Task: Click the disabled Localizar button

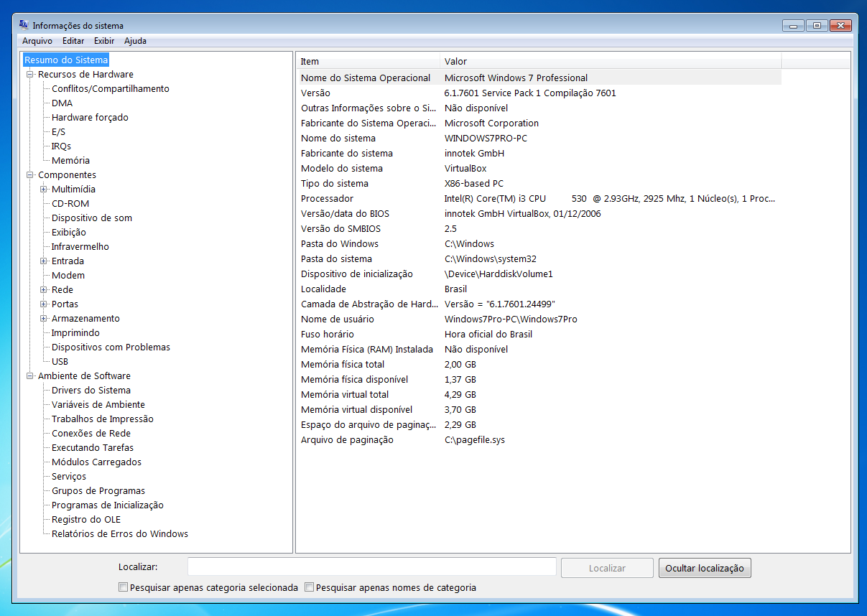Action: 607,568
